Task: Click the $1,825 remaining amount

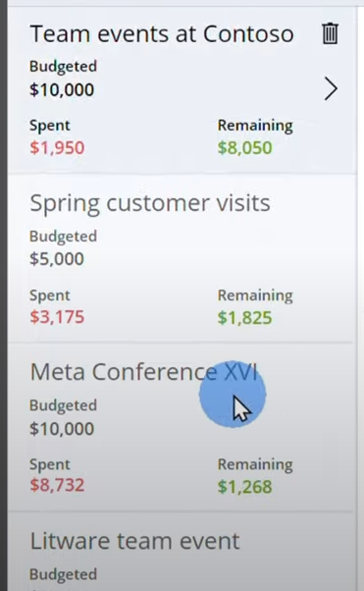Action: tap(244, 317)
